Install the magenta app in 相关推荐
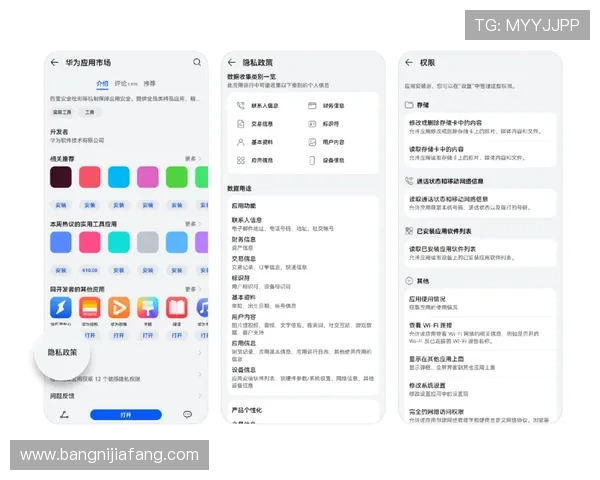Image resolution: width=600 pixels, height=480 pixels. tap(148, 205)
